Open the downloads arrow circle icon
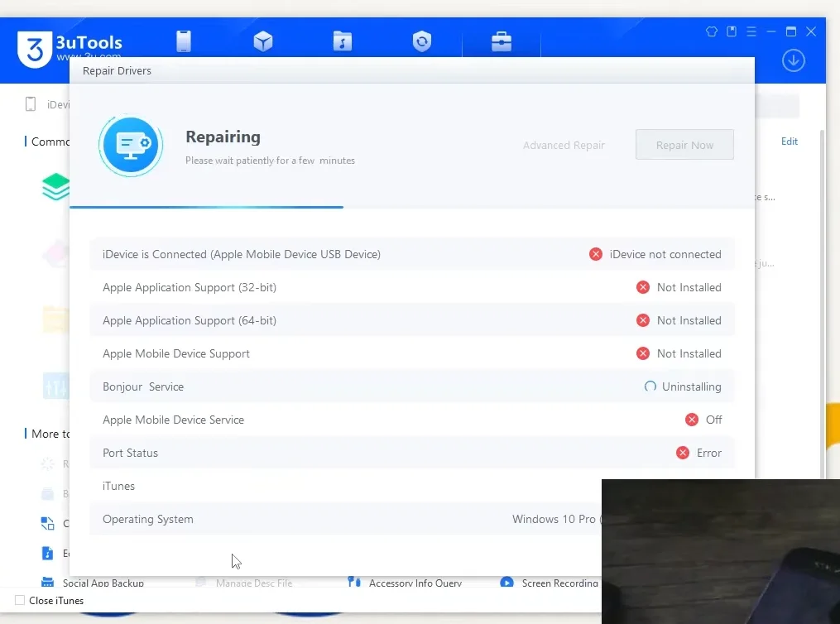The height and width of the screenshot is (624, 840). [x=794, y=60]
